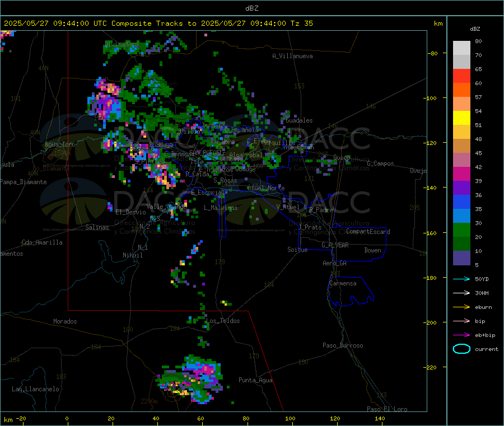Click the 'Guadales' map label

click(299, 120)
